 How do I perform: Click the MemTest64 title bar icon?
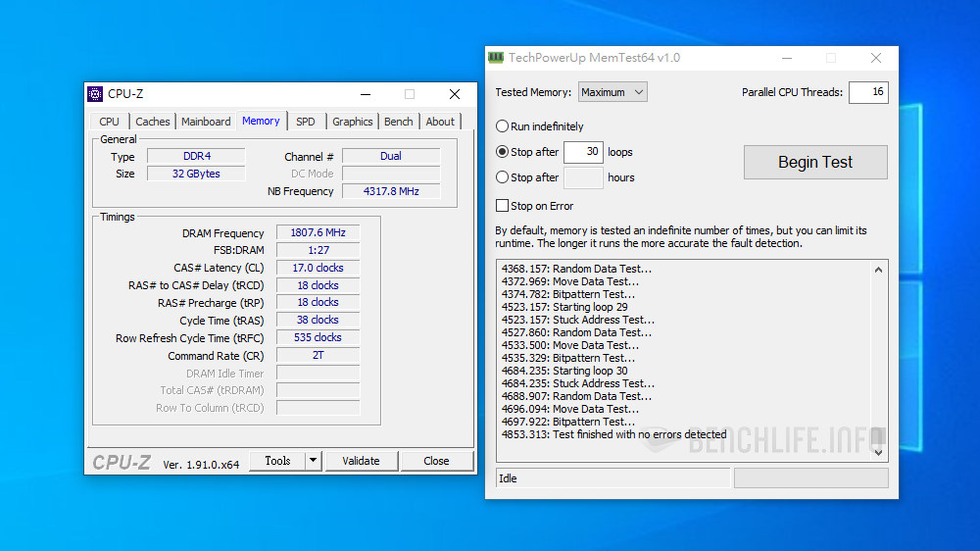[x=496, y=58]
